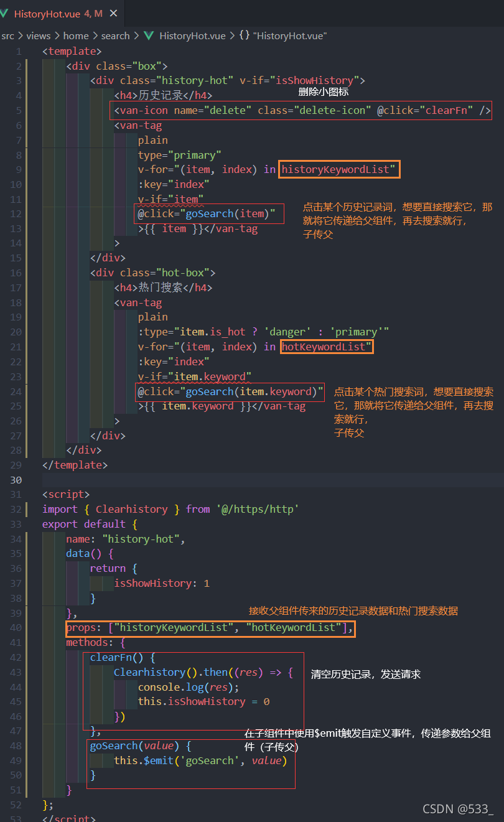Screen dimensions: 504x822
Task: Click the closing </template> tag on line 29
Action: point(75,465)
